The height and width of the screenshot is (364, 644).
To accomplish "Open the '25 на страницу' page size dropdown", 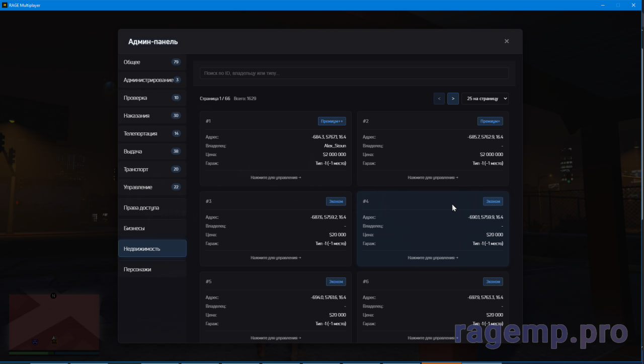I will [x=485, y=99].
